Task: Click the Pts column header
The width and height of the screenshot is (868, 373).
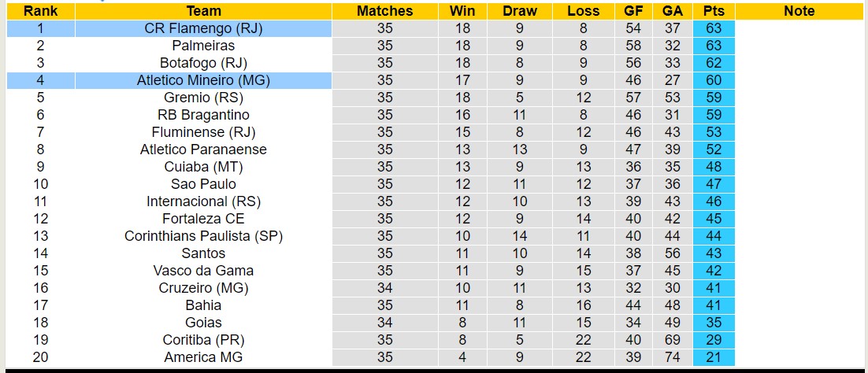Action: [714, 11]
